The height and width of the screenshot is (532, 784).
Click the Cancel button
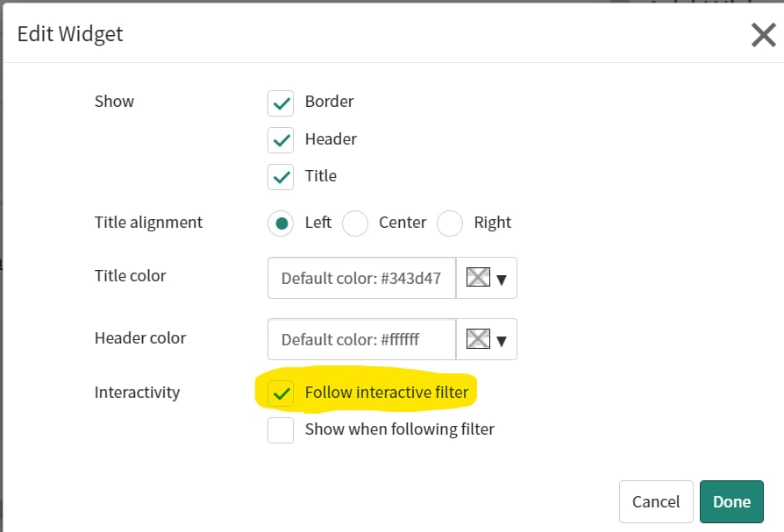click(656, 501)
